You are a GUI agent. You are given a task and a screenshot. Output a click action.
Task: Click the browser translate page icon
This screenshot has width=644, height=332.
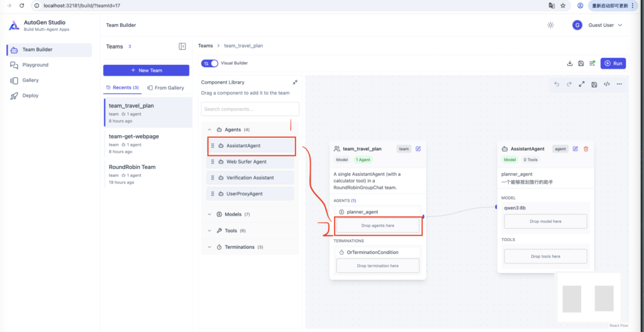[x=552, y=6]
